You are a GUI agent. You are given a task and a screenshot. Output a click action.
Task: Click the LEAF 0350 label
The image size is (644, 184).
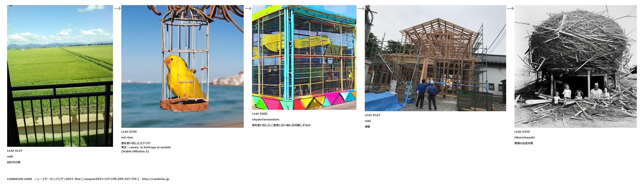522,132
